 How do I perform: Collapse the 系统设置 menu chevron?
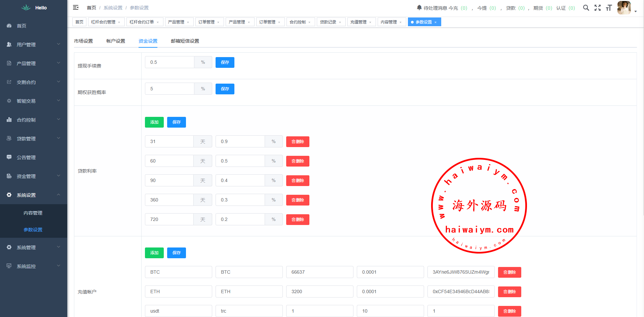[x=59, y=194]
